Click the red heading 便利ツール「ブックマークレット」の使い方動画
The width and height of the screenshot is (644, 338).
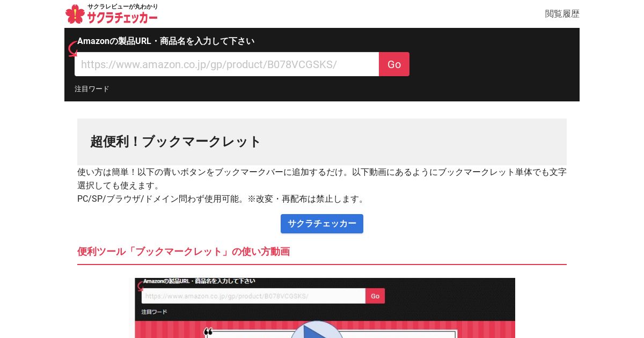(x=184, y=252)
